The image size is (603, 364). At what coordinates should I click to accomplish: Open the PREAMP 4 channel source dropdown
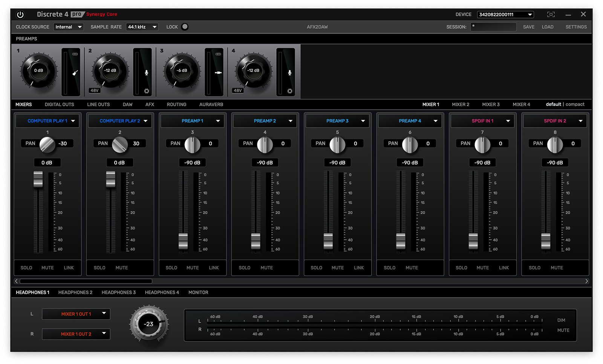point(410,121)
